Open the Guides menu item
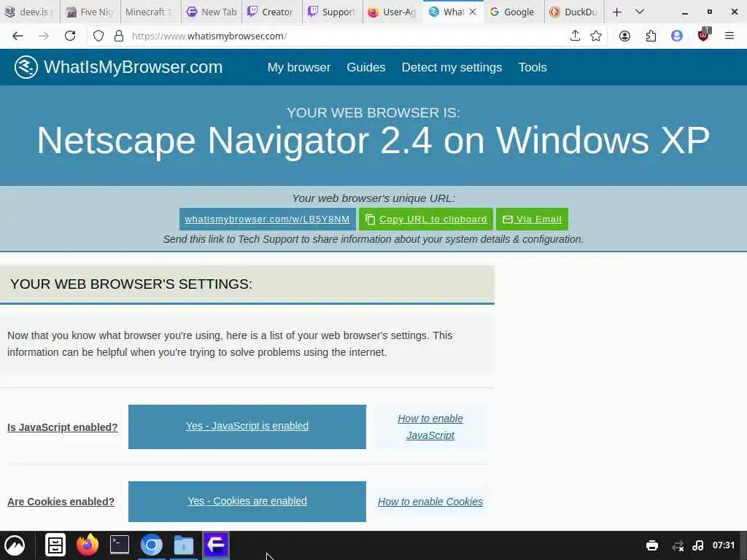This screenshot has width=747, height=560. pyautogui.click(x=366, y=68)
